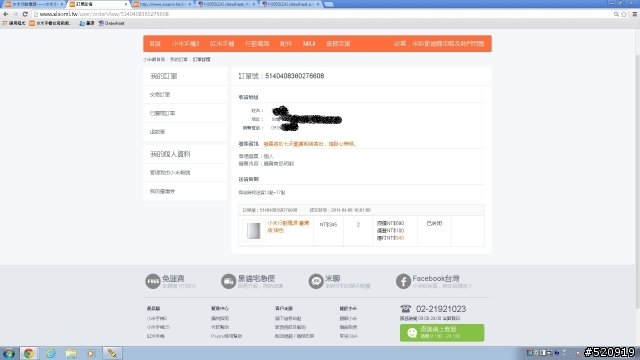Click the 米聊 chat bubble icon
Screen dimensions: 640x360
pos(316,281)
